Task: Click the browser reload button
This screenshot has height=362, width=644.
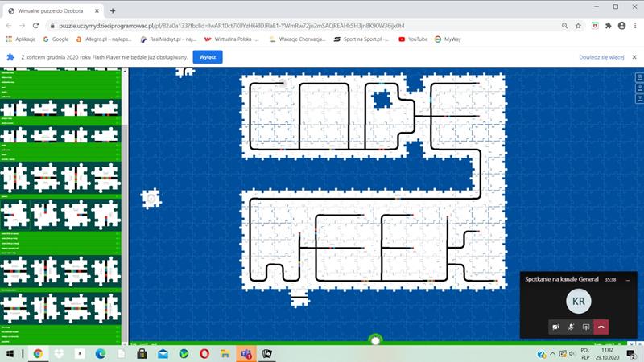Action: click(36, 26)
